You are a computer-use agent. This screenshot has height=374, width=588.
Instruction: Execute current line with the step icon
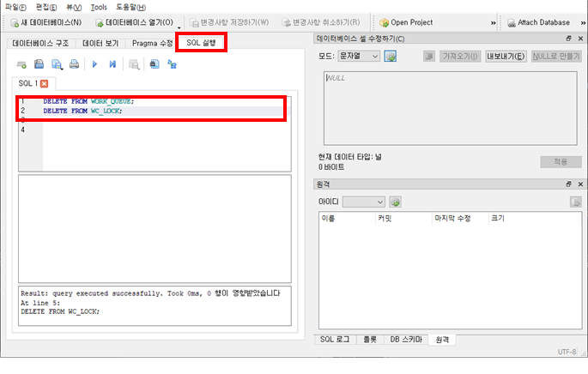(112, 64)
